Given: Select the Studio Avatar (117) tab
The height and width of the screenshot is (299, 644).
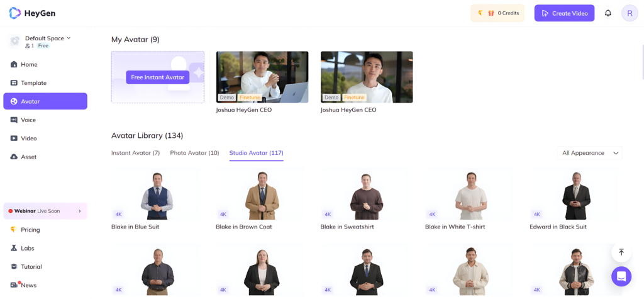Looking at the screenshot, I should click(257, 153).
